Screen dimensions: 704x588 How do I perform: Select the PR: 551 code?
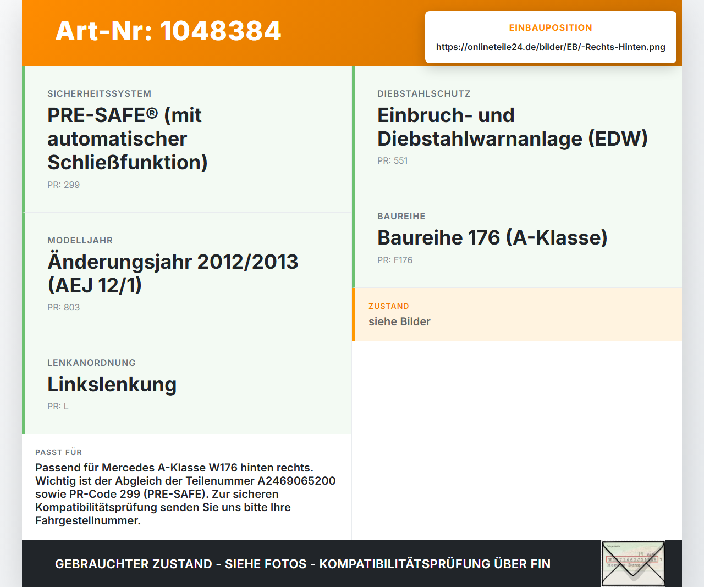[392, 160]
